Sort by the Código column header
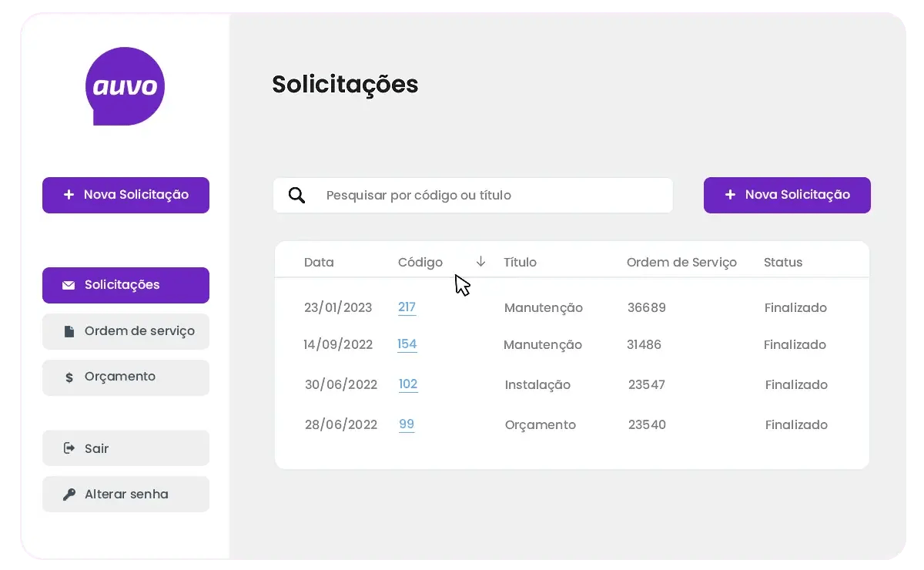Viewport: 924px width, 570px height. 420,262
